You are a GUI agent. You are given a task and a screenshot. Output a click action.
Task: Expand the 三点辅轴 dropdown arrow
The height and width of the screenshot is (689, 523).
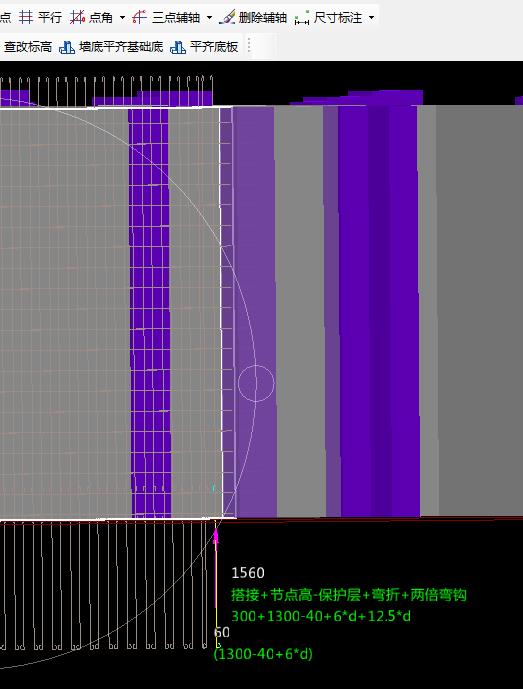point(209,18)
